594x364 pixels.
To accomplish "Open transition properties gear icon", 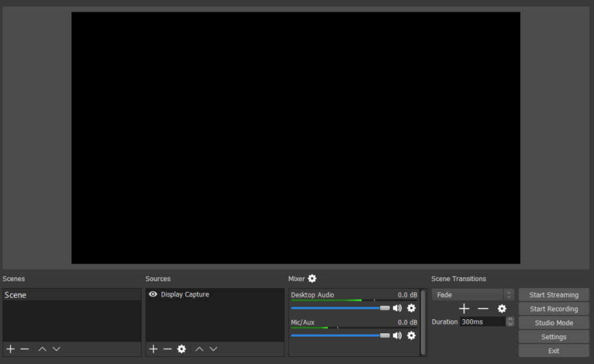I will pyautogui.click(x=502, y=309).
